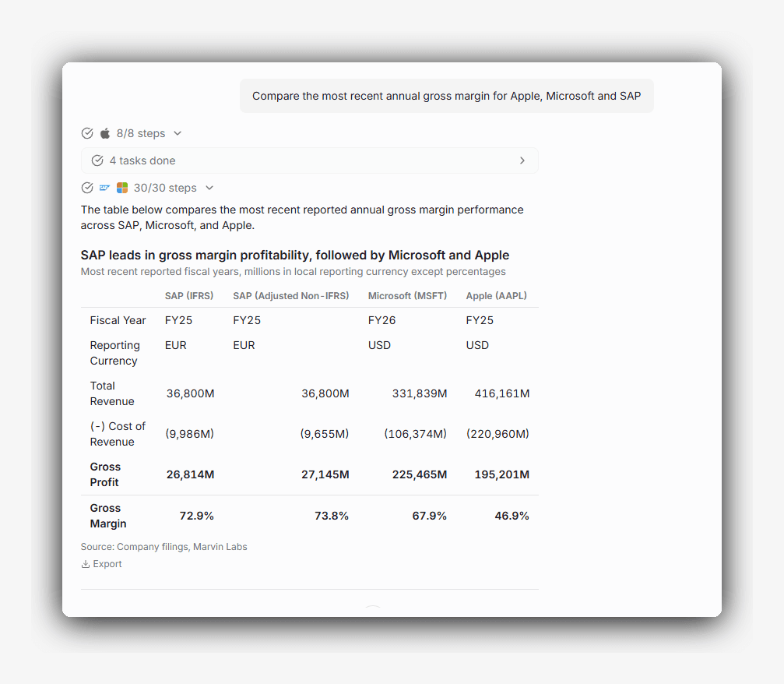The width and height of the screenshot is (784, 684).
Task: Click the (106,374M) cost cell
Action: [416, 434]
